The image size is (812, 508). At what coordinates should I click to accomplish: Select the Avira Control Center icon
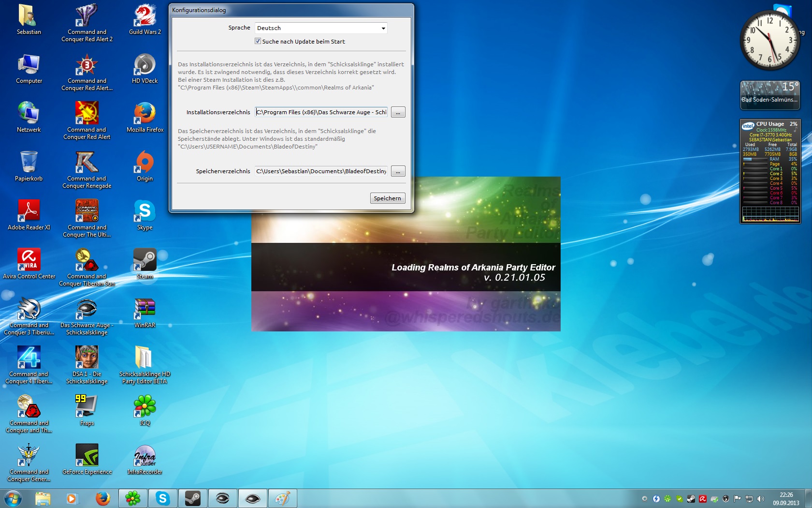click(x=29, y=265)
